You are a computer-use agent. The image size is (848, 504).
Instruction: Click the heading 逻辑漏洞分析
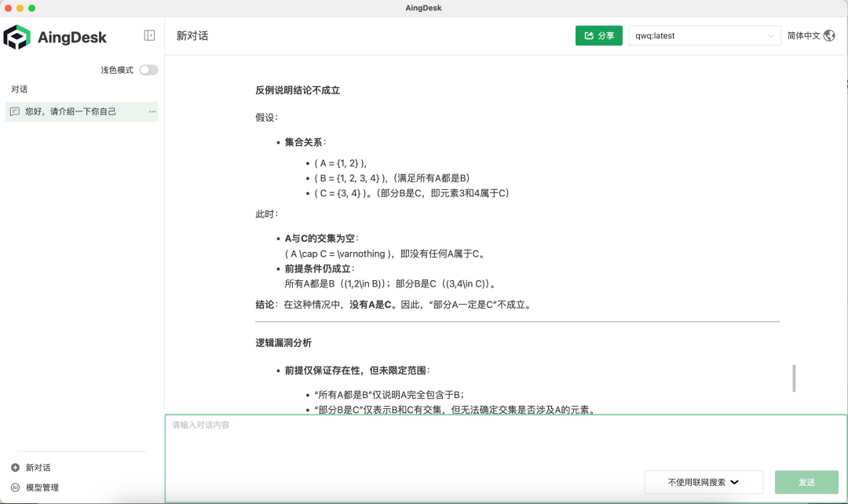click(283, 343)
